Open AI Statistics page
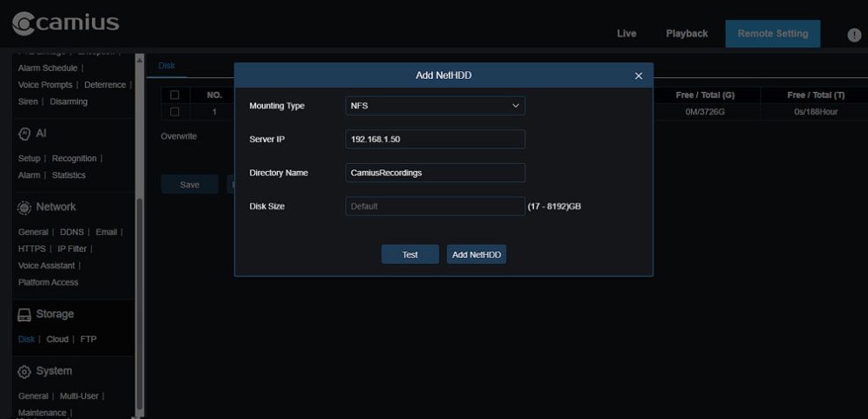868x419 pixels. 68,175
